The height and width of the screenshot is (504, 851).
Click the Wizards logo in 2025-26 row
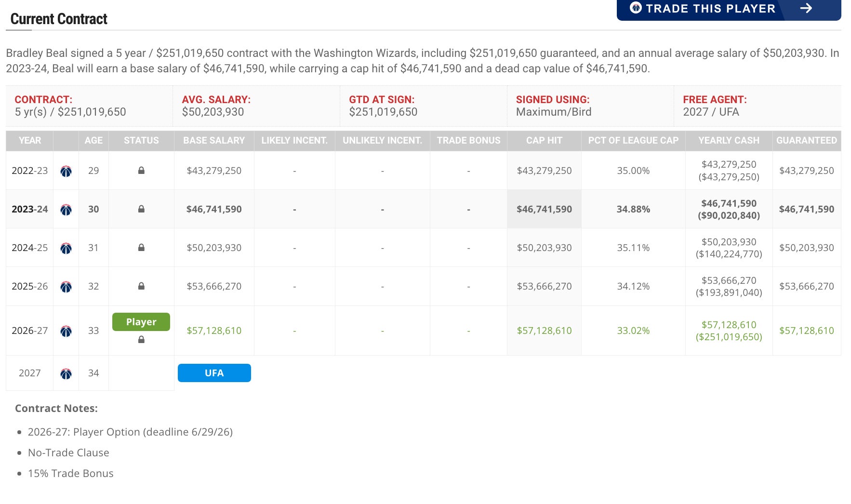[x=66, y=287]
